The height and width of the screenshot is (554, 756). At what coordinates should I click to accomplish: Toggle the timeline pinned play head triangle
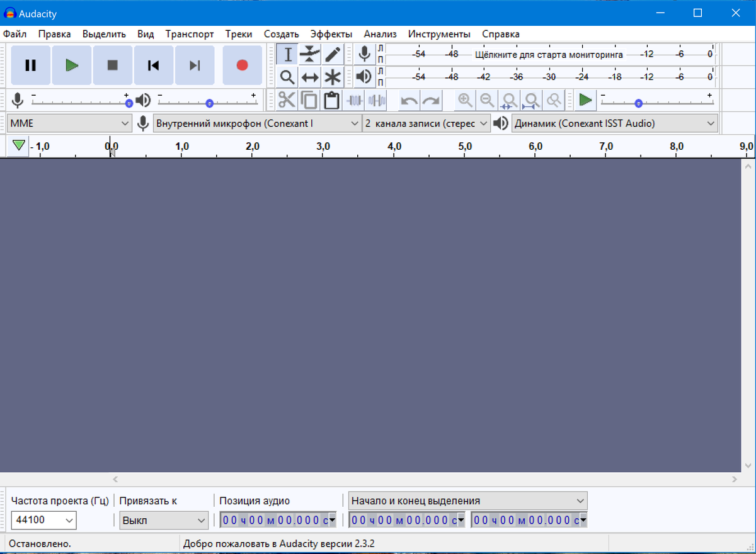click(x=20, y=146)
